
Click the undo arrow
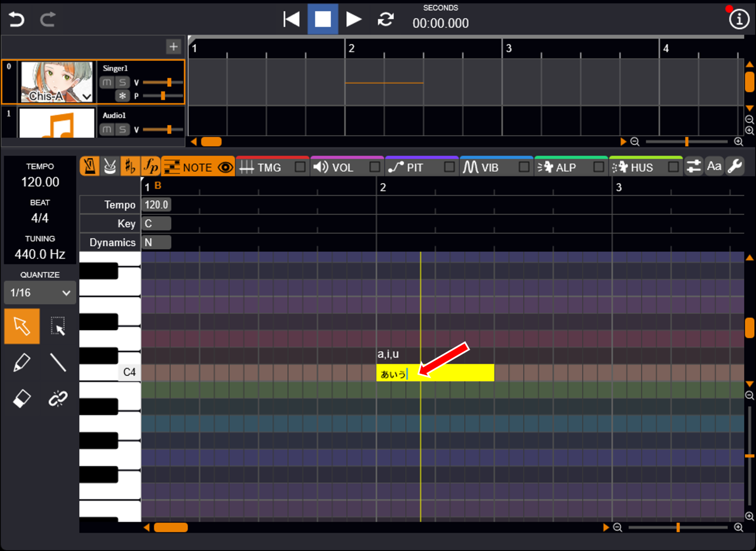tap(17, 19)
